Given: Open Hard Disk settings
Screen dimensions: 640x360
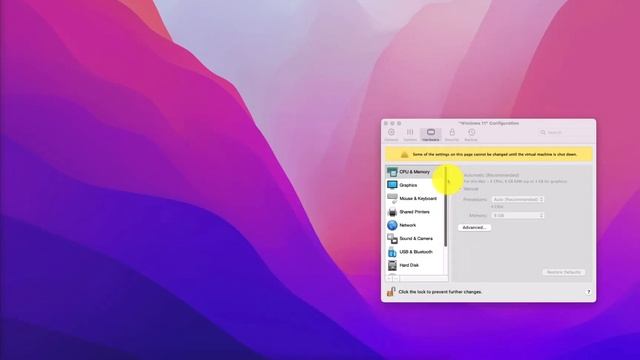Looking at the screenshot, I should (414, 265).
